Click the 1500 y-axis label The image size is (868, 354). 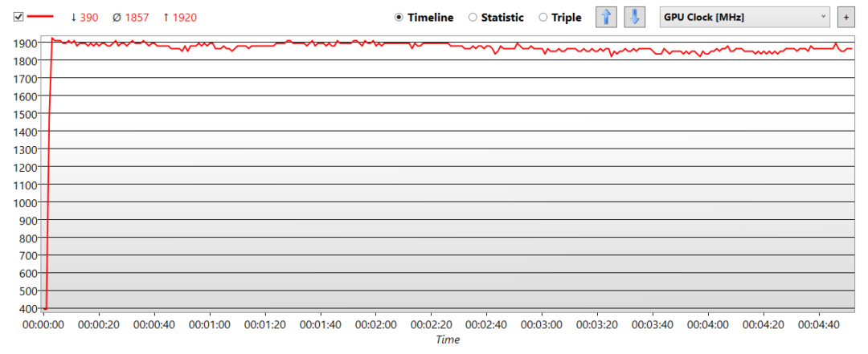click(27, 114)
